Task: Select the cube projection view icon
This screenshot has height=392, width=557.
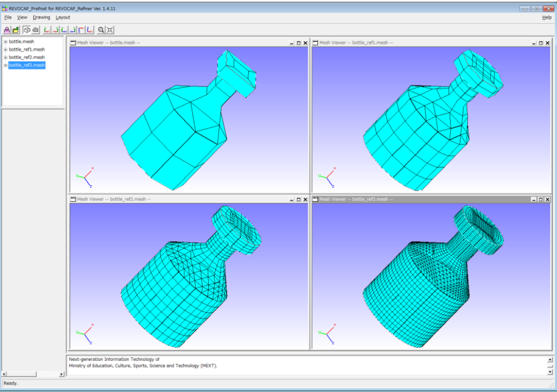Action: click(x=26, y=29)
